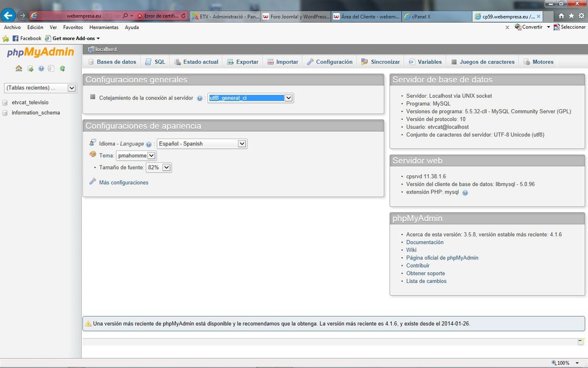Open the blue help icon in sidebar
Viewport: 588px width, 368px height.
[41, 68]
